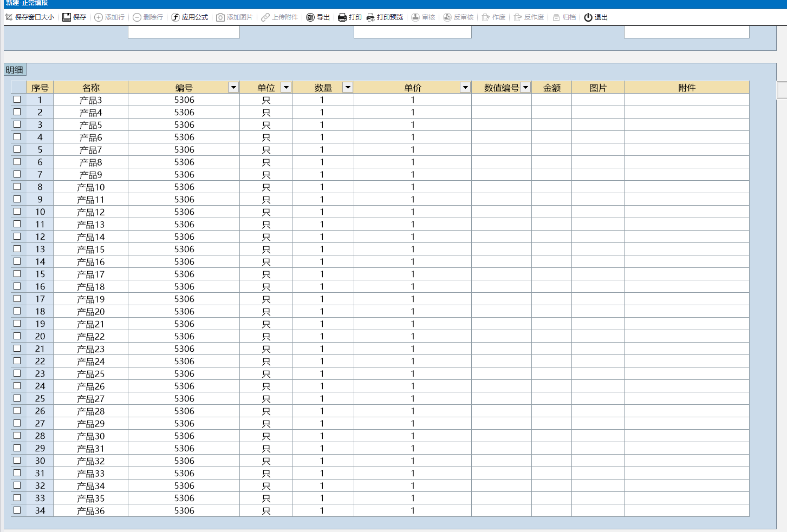Open print preview (打印预览)
The width and height of the screenshot is (787, 532).
(370, 17)
